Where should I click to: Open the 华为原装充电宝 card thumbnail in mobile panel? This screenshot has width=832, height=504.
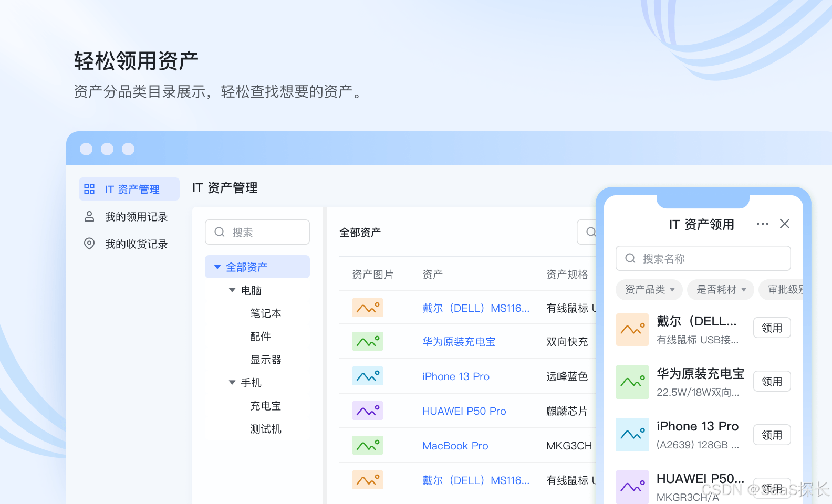(632, 382)
